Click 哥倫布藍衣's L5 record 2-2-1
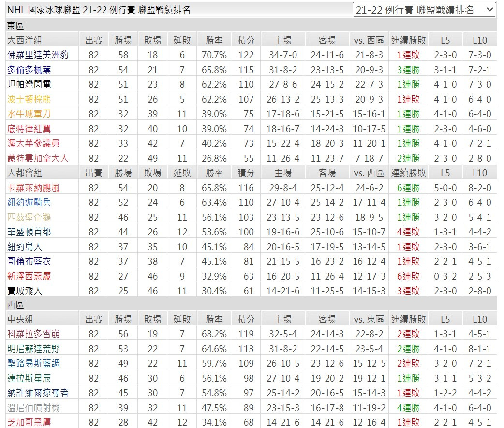 445,261
